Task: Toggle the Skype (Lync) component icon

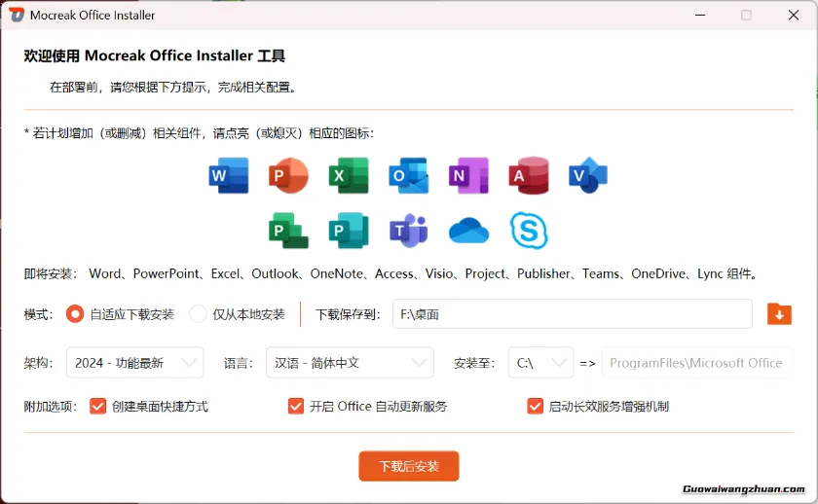Action: click(529, 231)
